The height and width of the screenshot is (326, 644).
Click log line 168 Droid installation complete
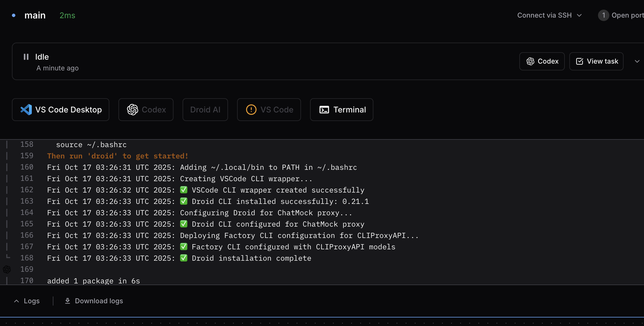click(251, 258)
